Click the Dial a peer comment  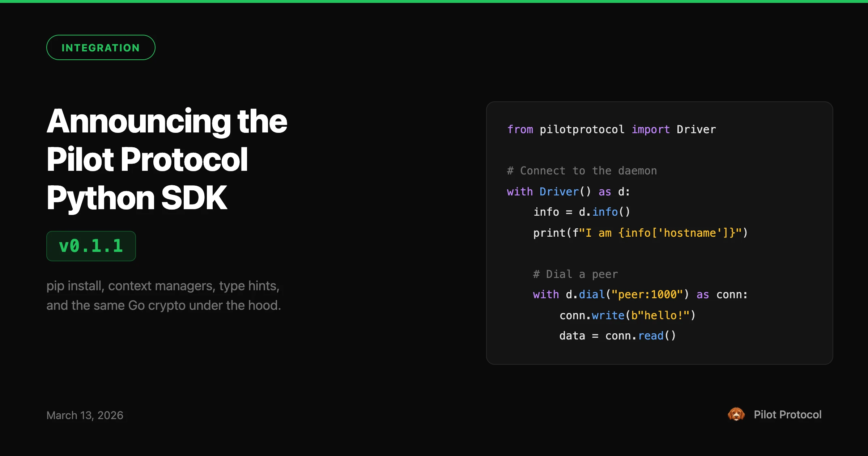click(575, 274)
